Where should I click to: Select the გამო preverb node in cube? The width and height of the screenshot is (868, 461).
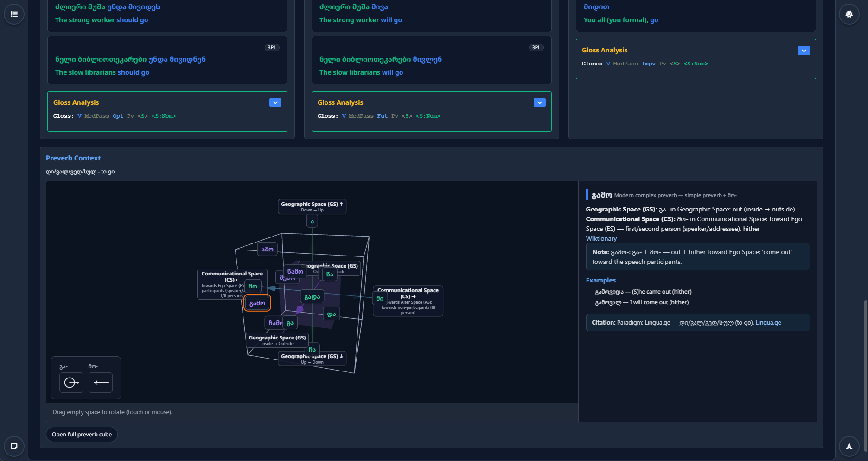coord(257,303)
